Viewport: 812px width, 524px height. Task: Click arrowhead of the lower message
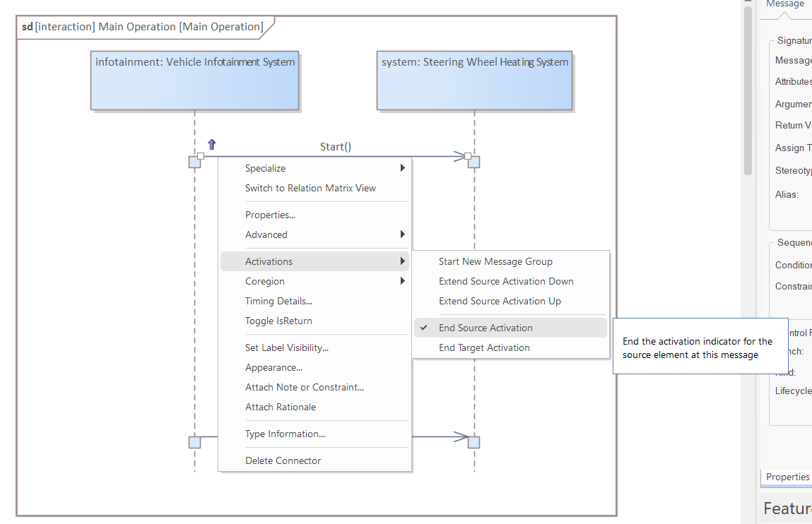tap(460, 437)
